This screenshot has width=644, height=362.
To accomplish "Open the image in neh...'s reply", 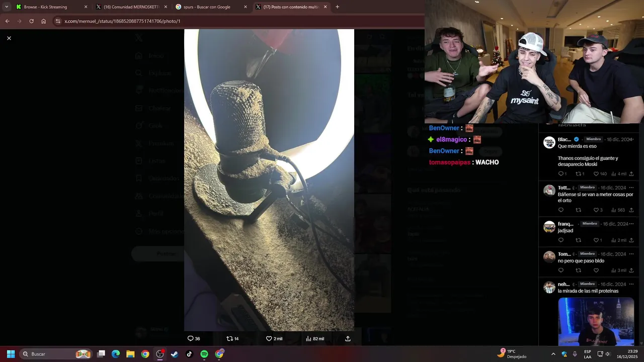I will pos(596,322).
